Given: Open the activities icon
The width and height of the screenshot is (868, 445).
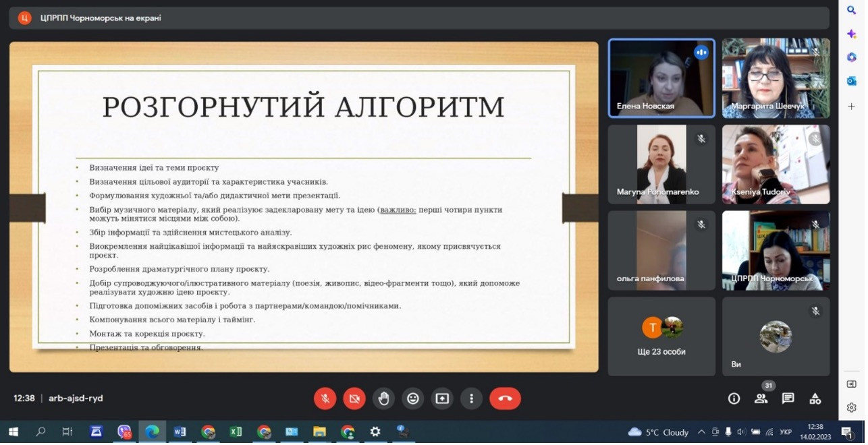Looking at the screenshot, I should click(815, 399).
